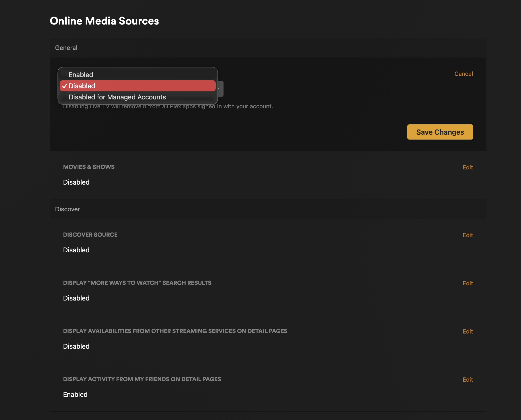The height and width of the screenshot is (420, 521).
Task: Edit the Movies & Shows setting
Action: tap(467, 167)
